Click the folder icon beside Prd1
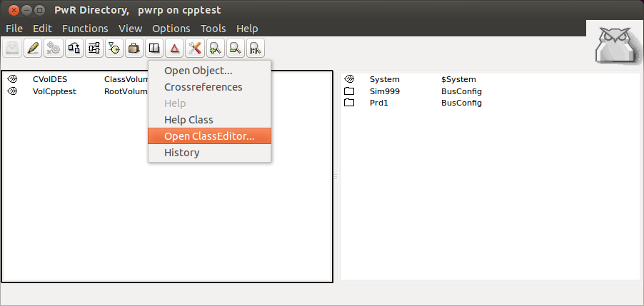The image size is (644, 306). click(x=349, y=103)
